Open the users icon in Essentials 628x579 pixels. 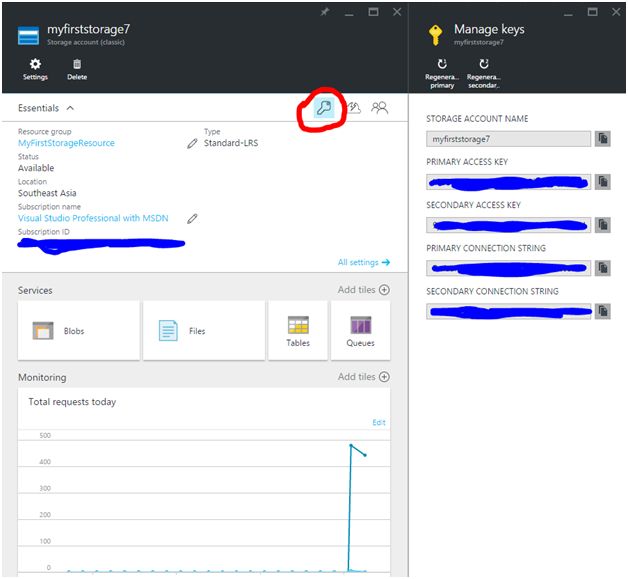pyautogui.click(x=379, y=108)
